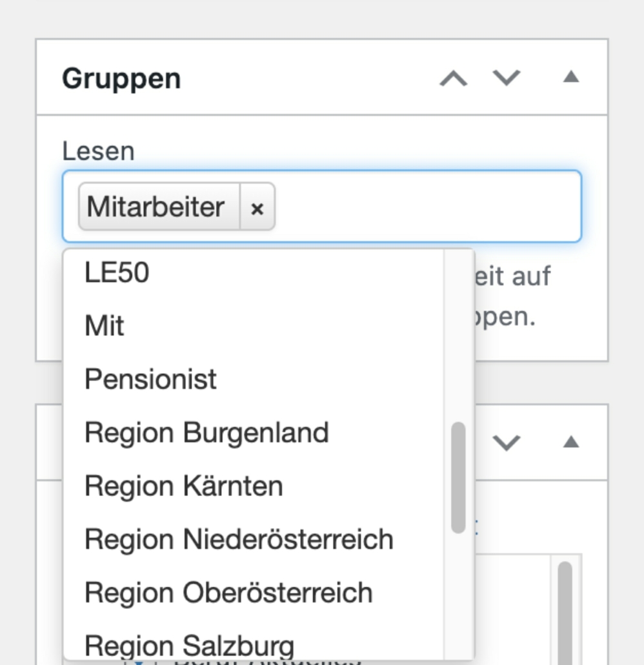
Task: Choose Region Kärnten from the list
Action: click(183, 486)
